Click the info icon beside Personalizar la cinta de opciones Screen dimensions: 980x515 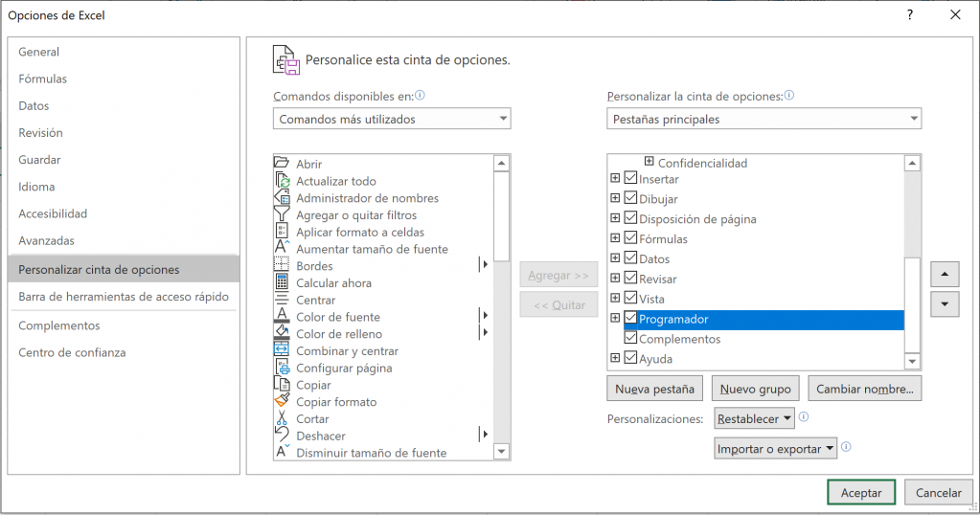click(789, 96)
